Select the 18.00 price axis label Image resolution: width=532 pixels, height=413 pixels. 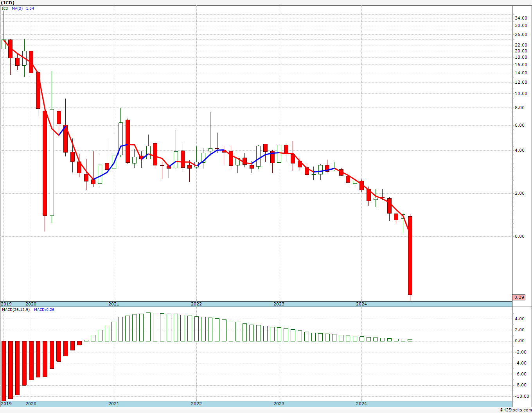521,57
